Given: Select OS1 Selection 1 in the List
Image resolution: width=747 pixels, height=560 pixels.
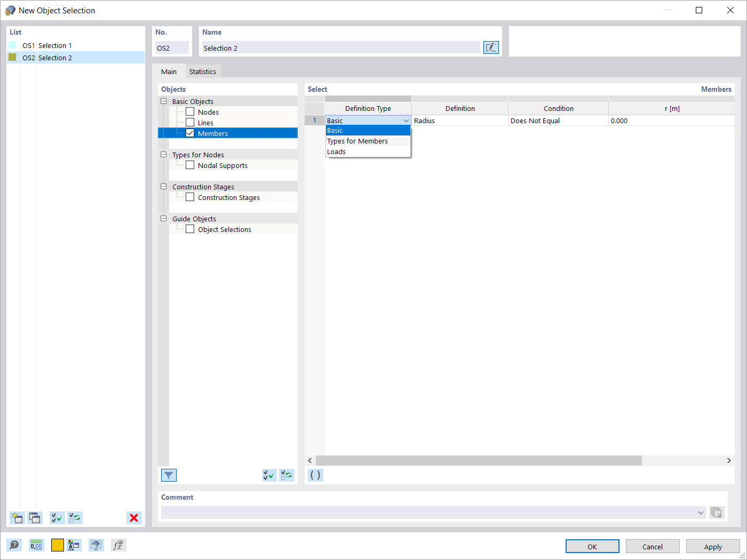Looking at the screenshot, I should click(x=53, y=45).
